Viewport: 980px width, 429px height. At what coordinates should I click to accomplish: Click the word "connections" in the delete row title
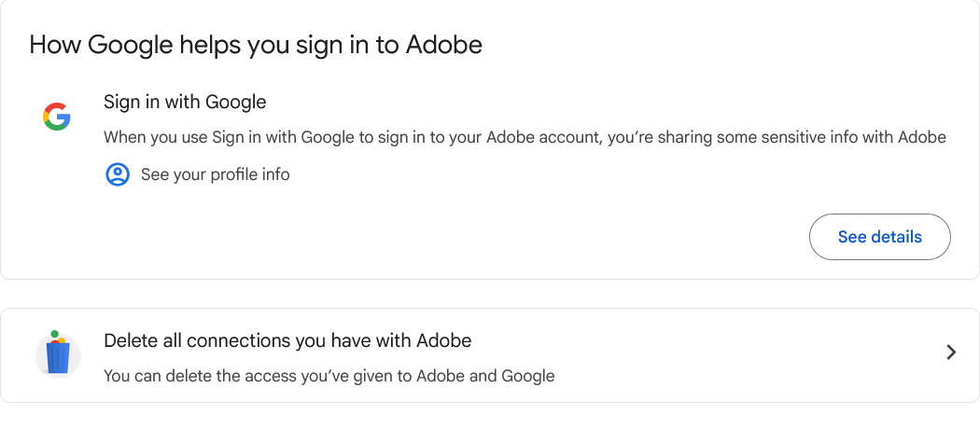238,340
